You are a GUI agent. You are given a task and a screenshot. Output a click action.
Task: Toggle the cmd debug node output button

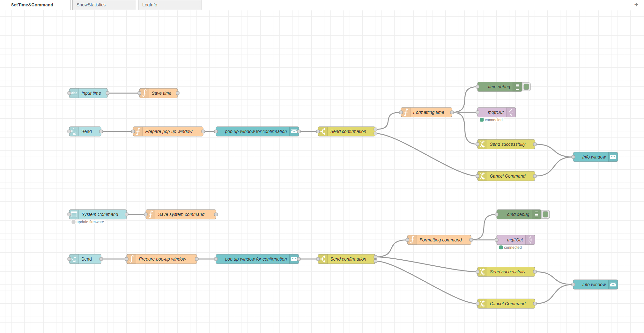546,214
